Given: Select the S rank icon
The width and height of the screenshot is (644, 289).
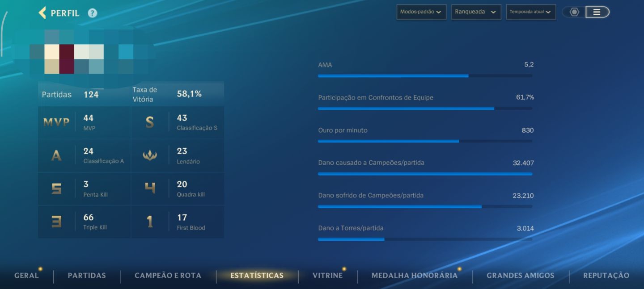Looking at the screenshot, I should (150, 122).
